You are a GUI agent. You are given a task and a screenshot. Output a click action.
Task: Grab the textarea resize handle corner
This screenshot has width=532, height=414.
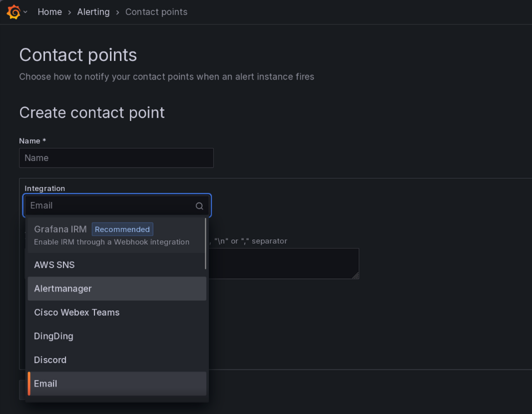[x=356, y=276]
